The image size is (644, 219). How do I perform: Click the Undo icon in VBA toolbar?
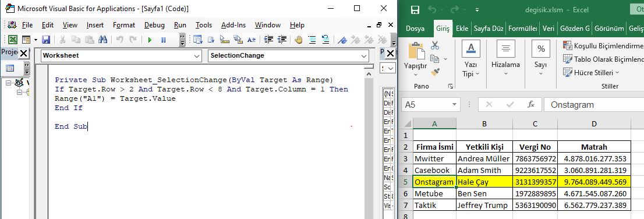click(119, 40)
